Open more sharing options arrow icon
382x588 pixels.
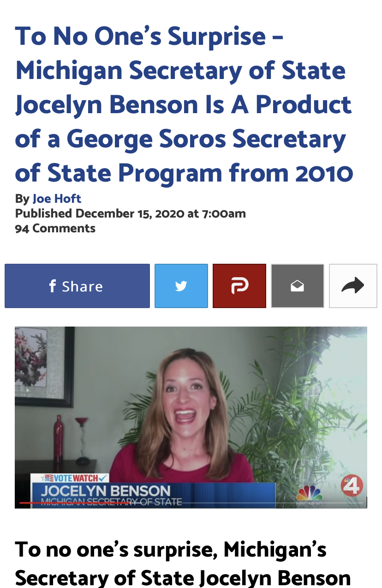tap(353, 286)
